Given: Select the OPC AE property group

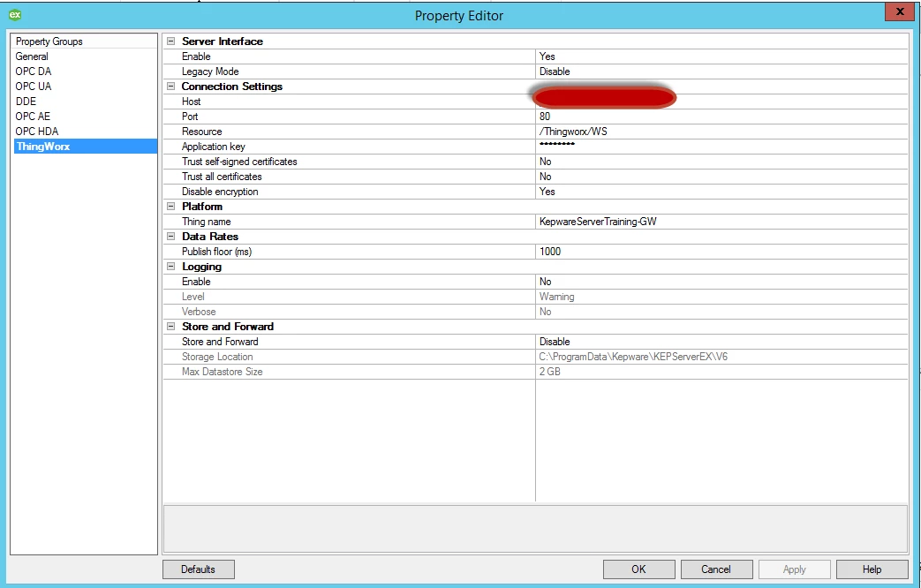Looking at the screenshot, I should point(85,117).
